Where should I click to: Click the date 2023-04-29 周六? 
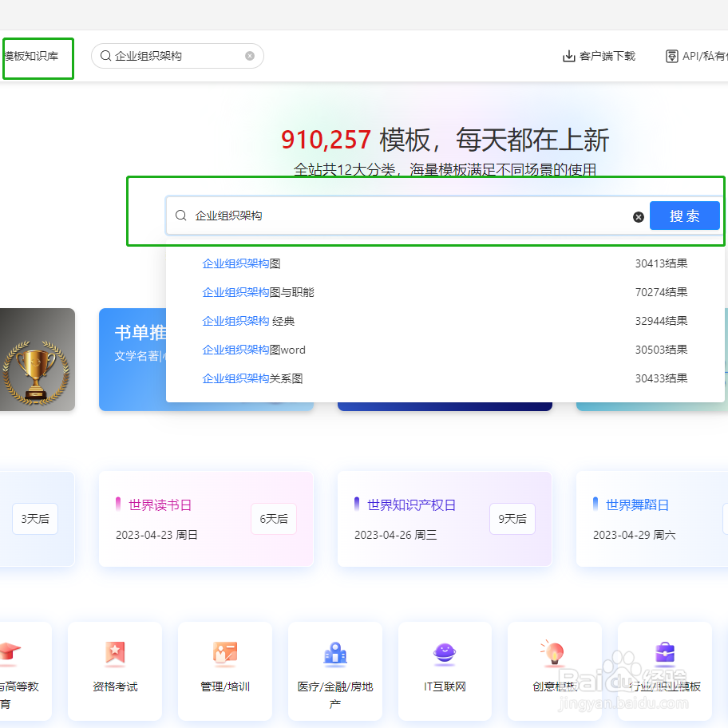click(x=635, y=536)
